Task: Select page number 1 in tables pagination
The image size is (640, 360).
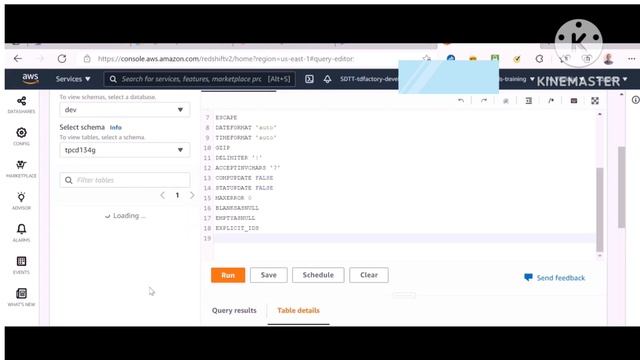Action: 177,196
